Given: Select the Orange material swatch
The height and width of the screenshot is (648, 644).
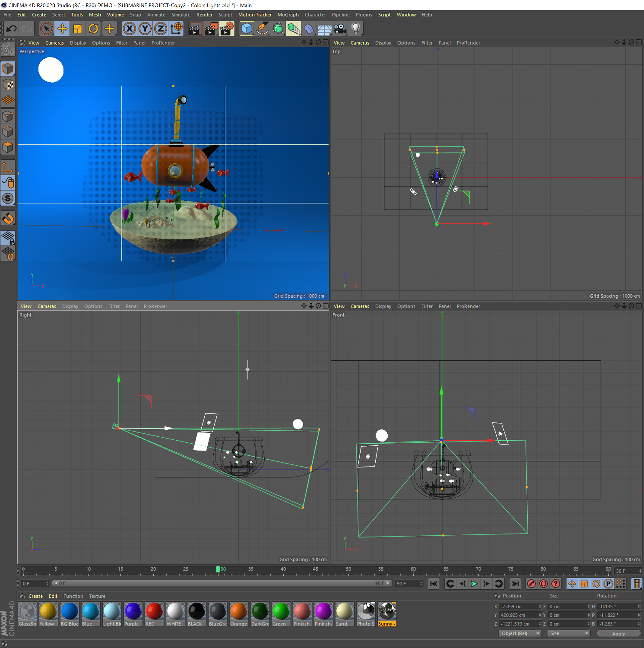Looking at the screenshot, I should (x=238, y=612).
